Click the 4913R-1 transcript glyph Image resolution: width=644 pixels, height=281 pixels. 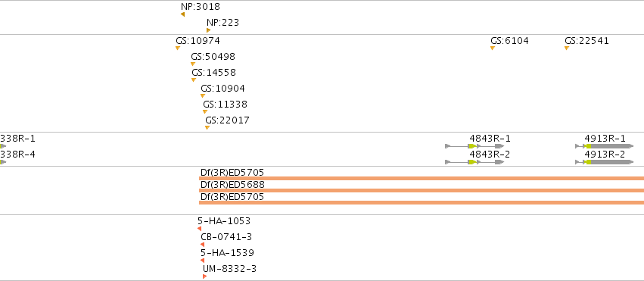click(x=604, y=146)
